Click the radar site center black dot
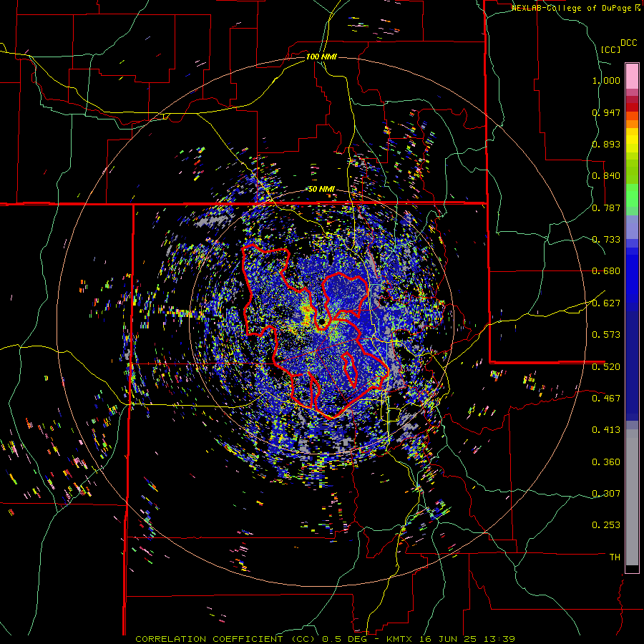Image resolution: width=644 pixels, height=644 pixels. click(x=321, y=321)
